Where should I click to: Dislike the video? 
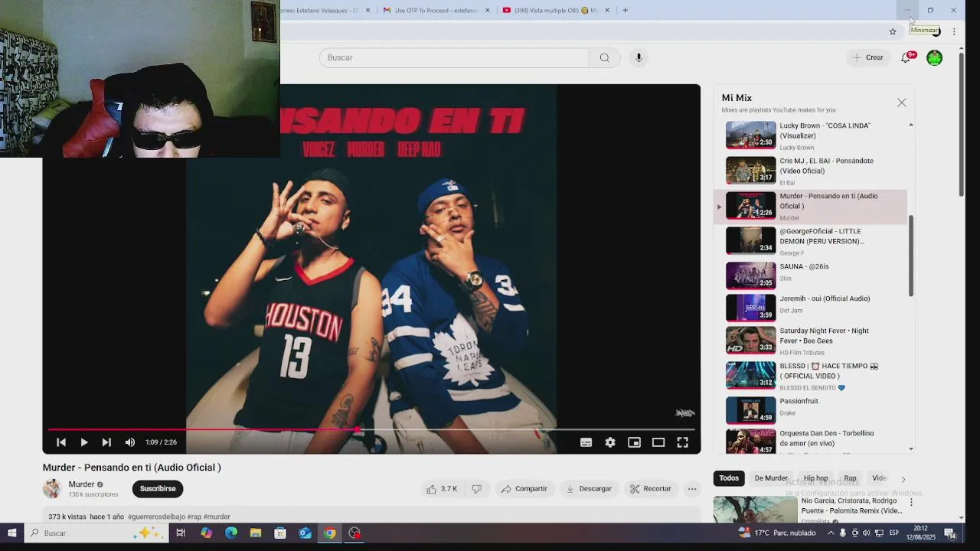(x=477, y=488)
